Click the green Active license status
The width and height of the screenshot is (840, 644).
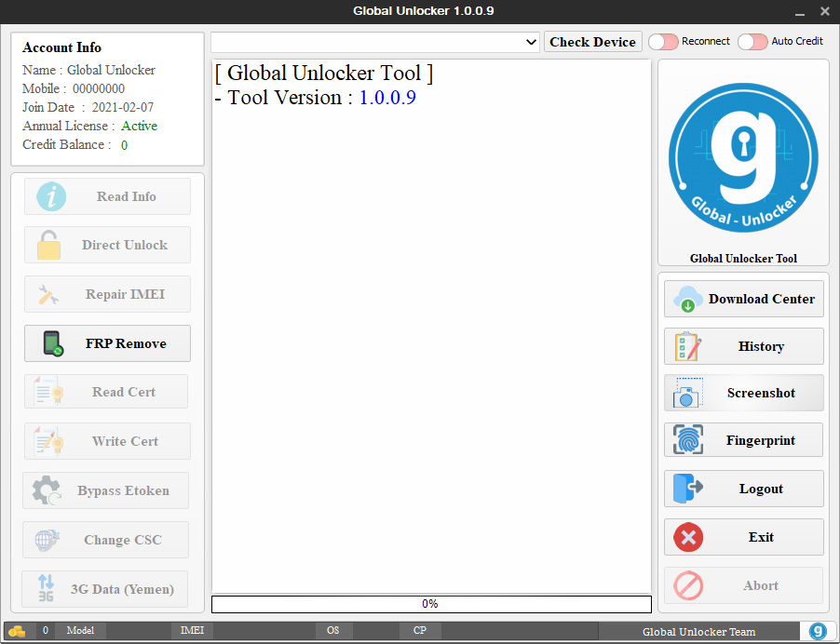[140, 126]
